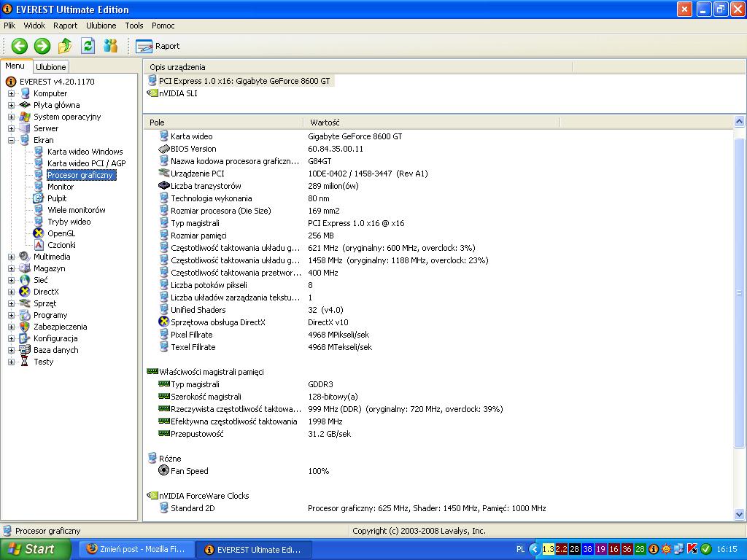The height and width of the screenshot is (560, 747).
Task: Expand the Sieć tree node
Action: [12, 280]
